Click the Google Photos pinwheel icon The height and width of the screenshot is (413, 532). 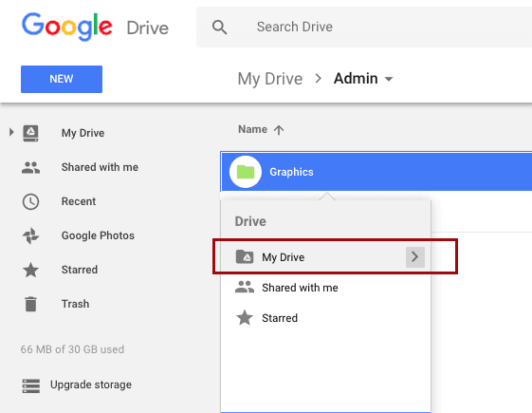pos(31,235)
